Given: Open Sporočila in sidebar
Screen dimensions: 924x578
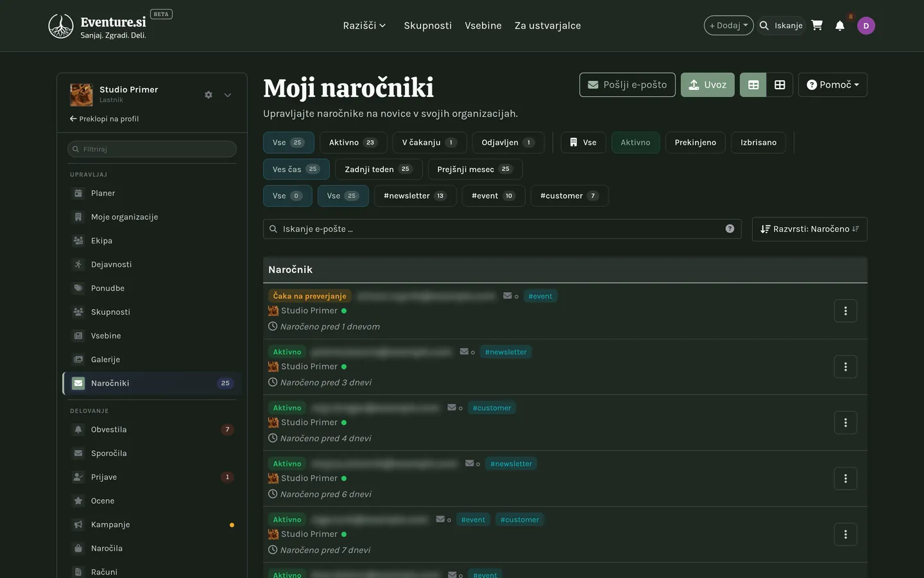Looking at the screenshot, I should (x=151, y=453).
